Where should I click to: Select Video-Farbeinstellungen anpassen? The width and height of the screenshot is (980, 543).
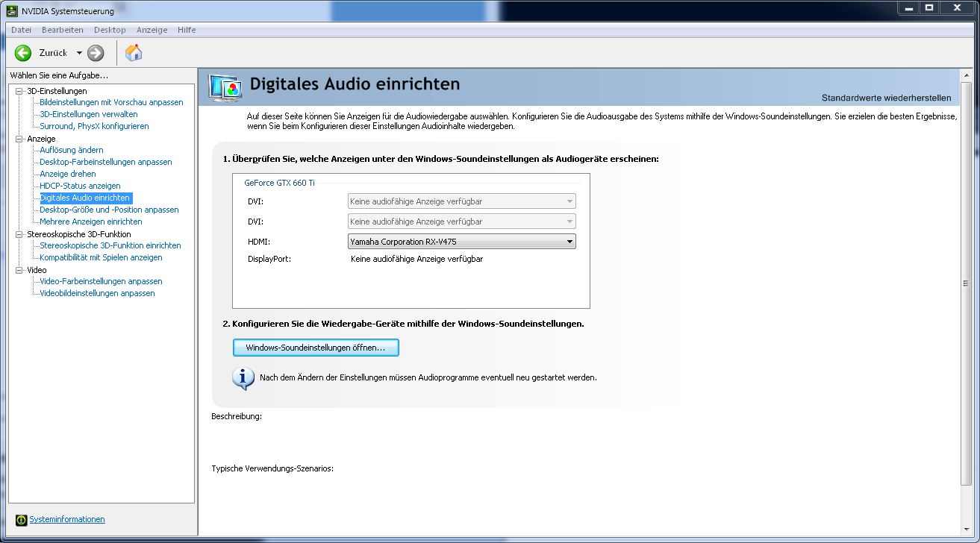[101, 281]
